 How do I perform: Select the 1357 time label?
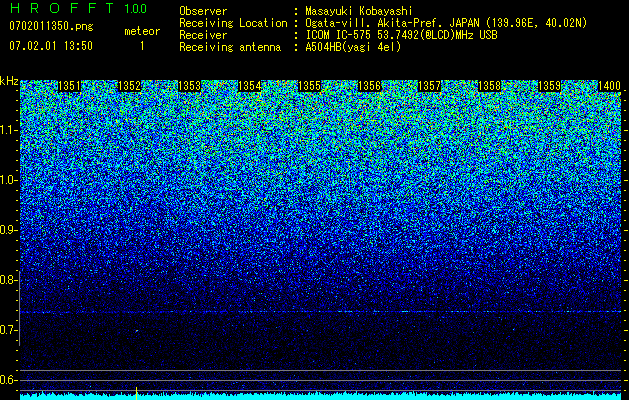click(x=430, y=86)
